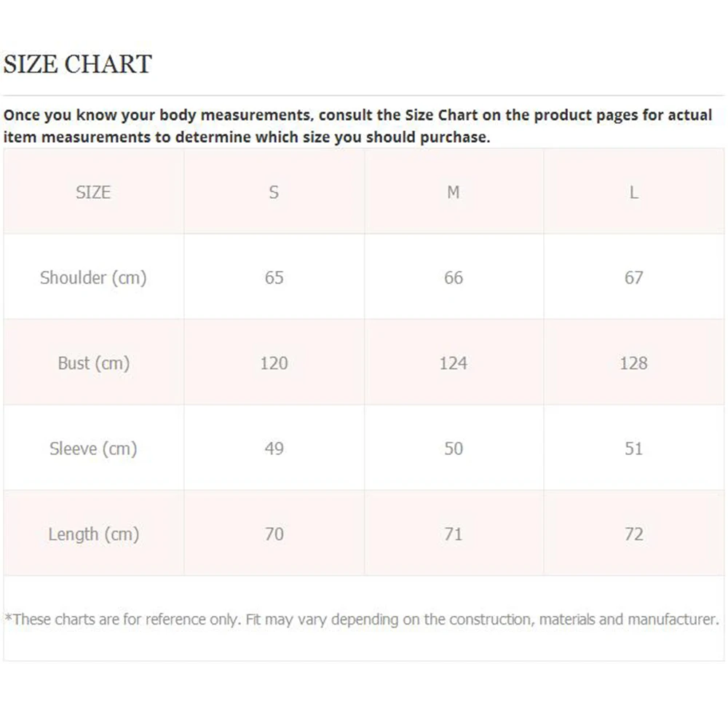Click length value 72 for size L

(634, 534)
